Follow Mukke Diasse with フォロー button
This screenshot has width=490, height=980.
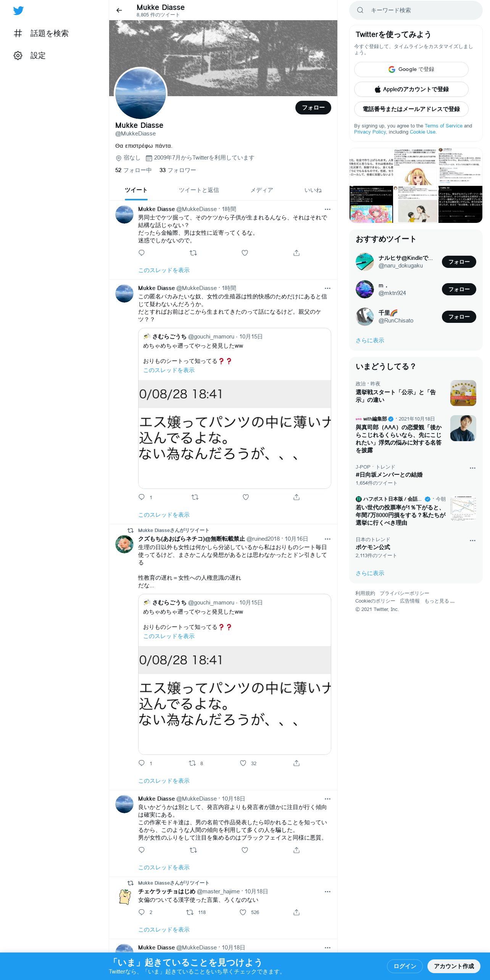[313, 108]
